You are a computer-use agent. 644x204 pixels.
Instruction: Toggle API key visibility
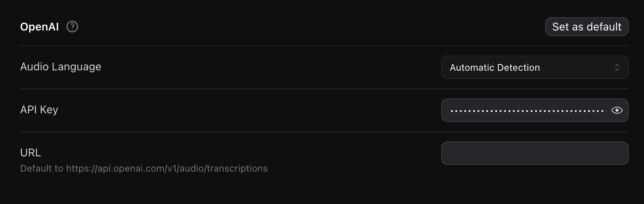617,110
